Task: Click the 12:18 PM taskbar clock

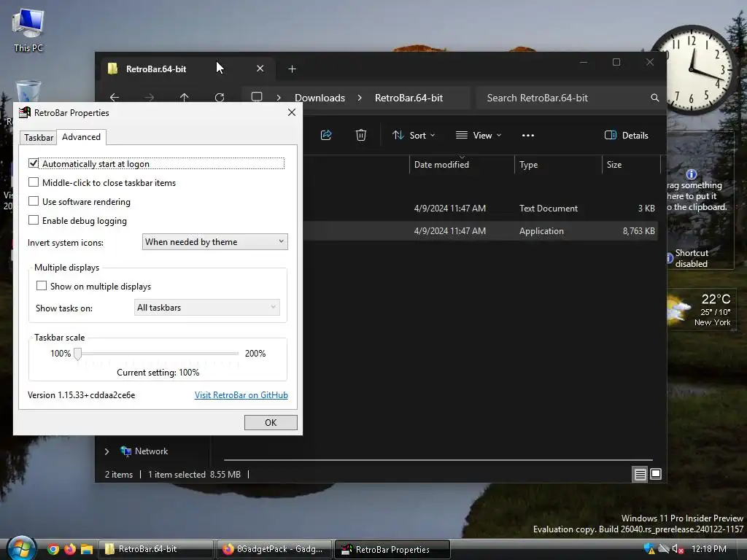Action: (709, 549)
